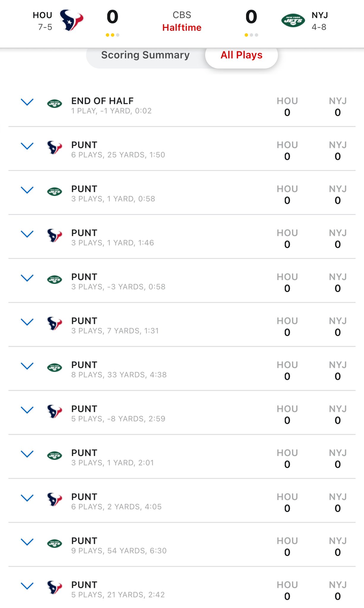
Task: Expand the 3 plays, 1 yard, 2:01 punt
Action: [27, 454]
